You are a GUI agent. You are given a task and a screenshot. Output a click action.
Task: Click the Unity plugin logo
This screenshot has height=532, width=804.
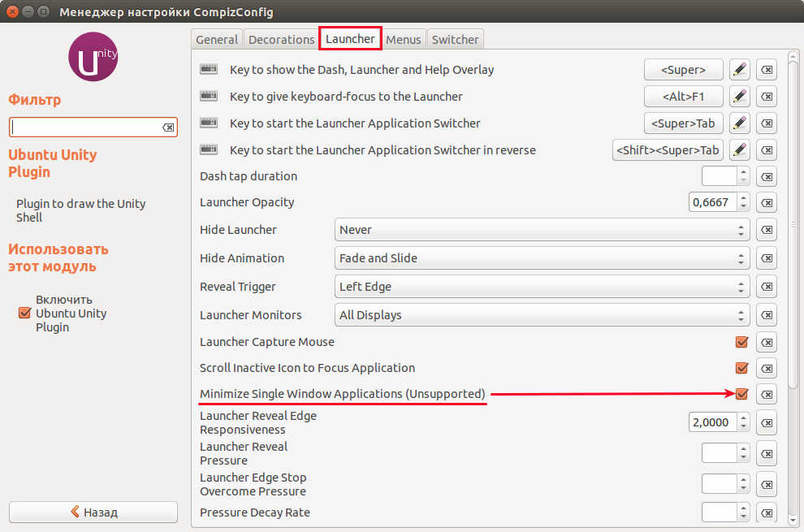[93, 57]
